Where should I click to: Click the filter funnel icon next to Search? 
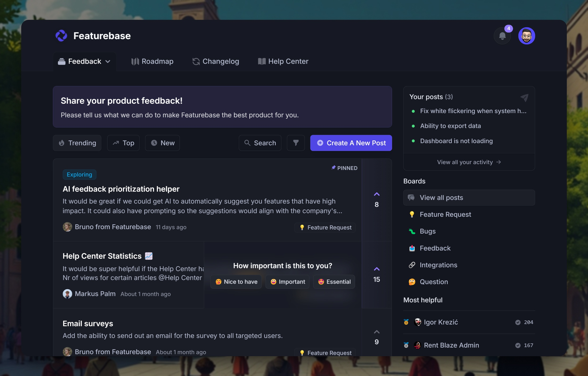click(295, 143)
